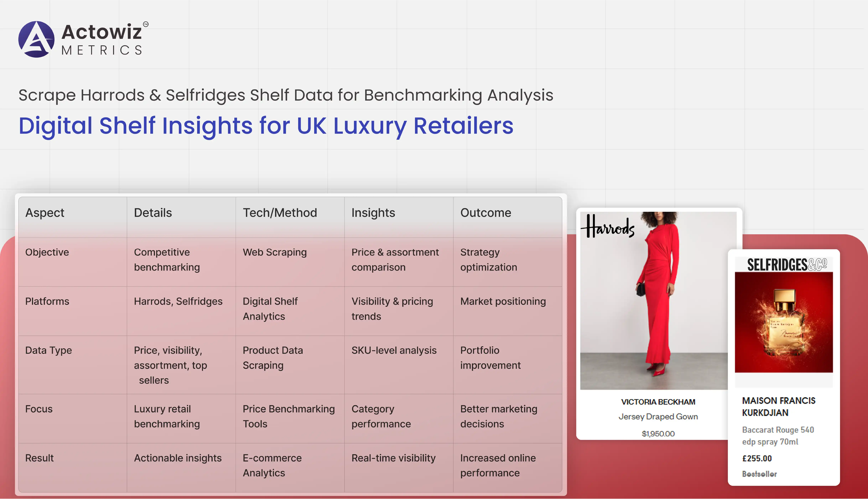Screen dimensions: 868x499
Task: Click the Maison Francis Kurkdjian product name
Action: click(778, 406)
